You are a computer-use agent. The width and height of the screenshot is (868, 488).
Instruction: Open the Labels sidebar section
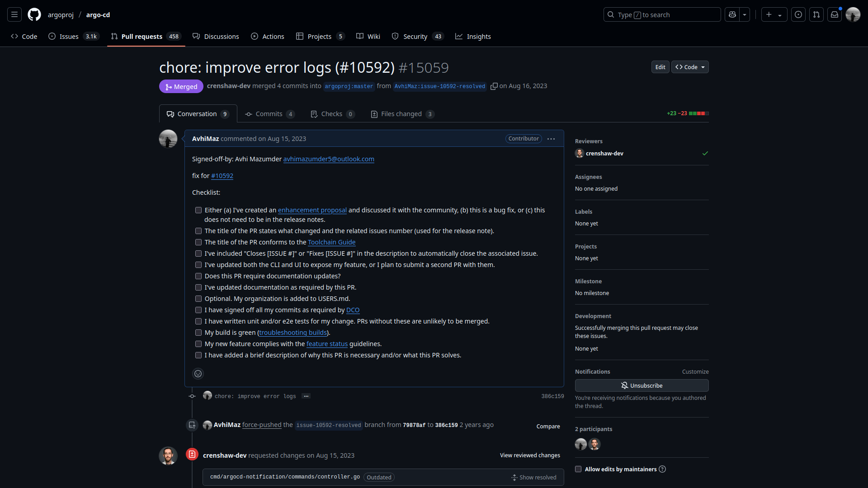[584, 212]
